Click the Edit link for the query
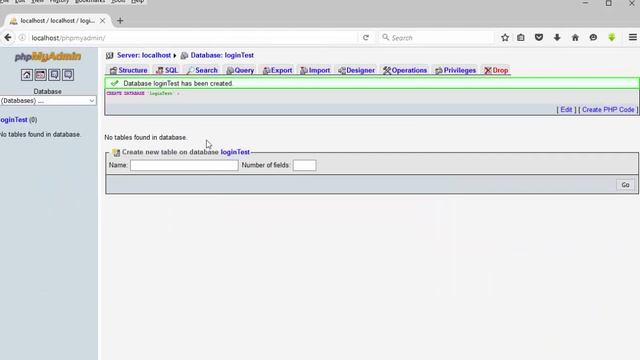This screenshot has height=360, width=640. (x=566, y=110)
